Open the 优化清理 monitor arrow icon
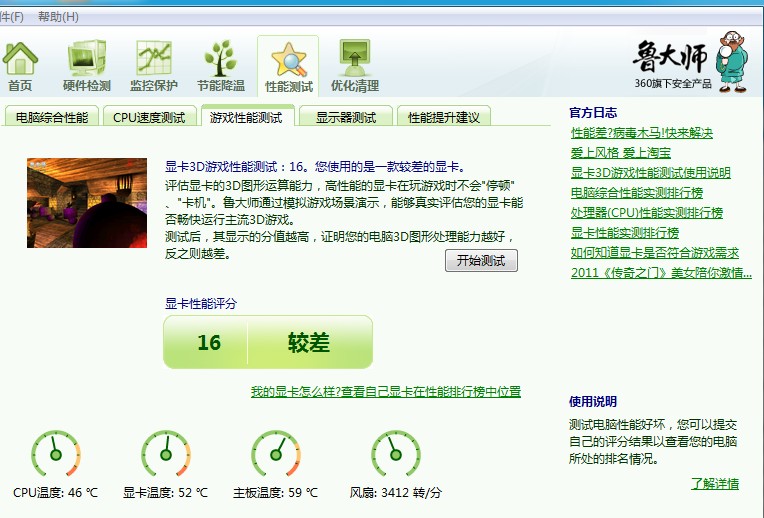Image resolution: width=764 pixels, height=518 pixels. click(355, 58)
